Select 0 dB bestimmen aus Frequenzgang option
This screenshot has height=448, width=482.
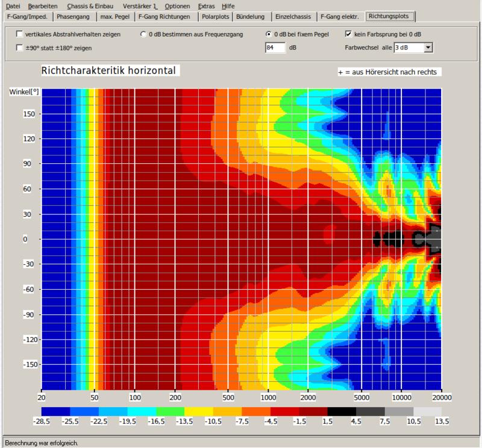144,35
